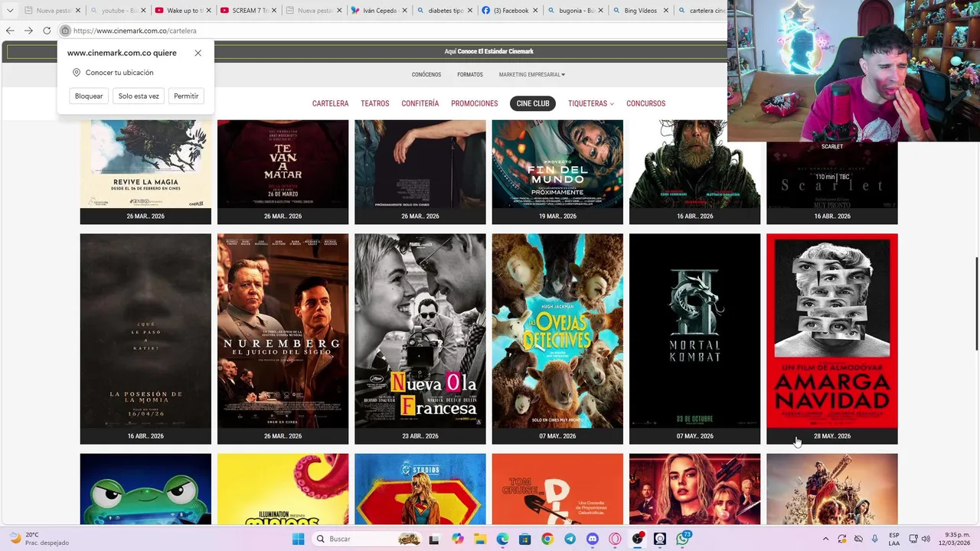
Task: Open site information lock icon in address bar
Action: click(x=65, y=31)
